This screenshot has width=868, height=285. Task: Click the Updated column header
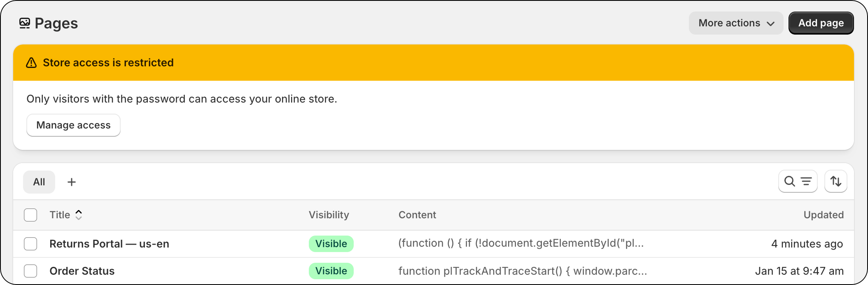pyautogui.click(x=824, y=215)
